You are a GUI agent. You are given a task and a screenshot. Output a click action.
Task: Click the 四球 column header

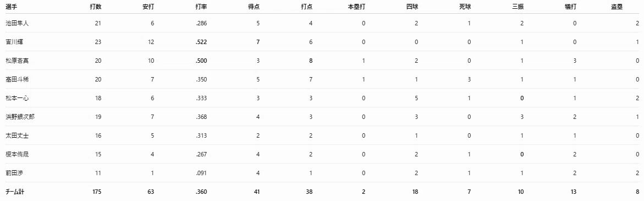412,7
